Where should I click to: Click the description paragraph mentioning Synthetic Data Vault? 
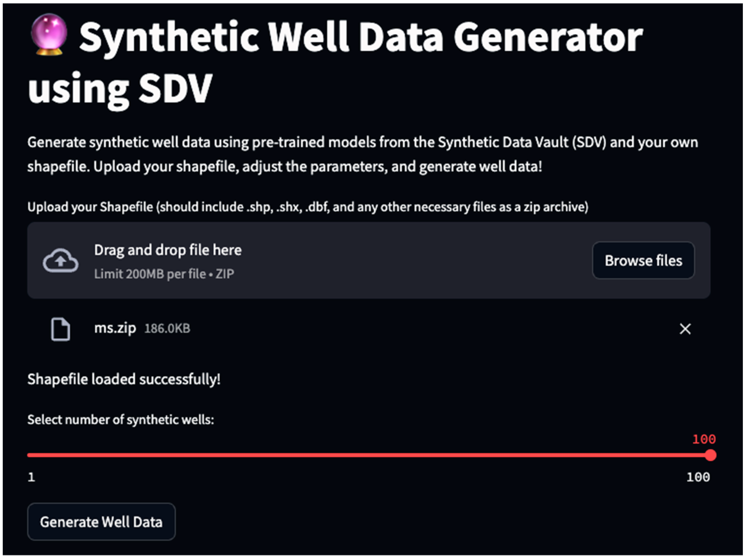tap(363, 154)
